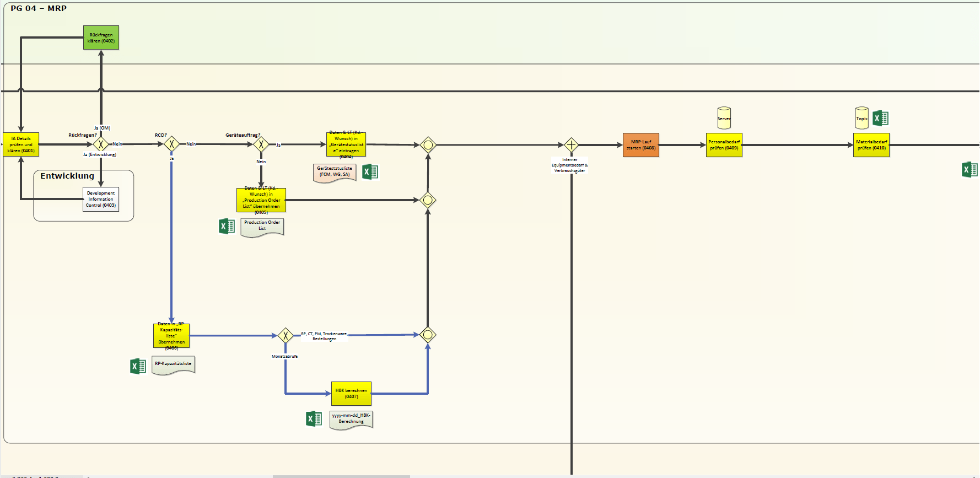Click the Geräteauftrag? gateway diamond
This screenshot has height=478, width=980.
261,144
